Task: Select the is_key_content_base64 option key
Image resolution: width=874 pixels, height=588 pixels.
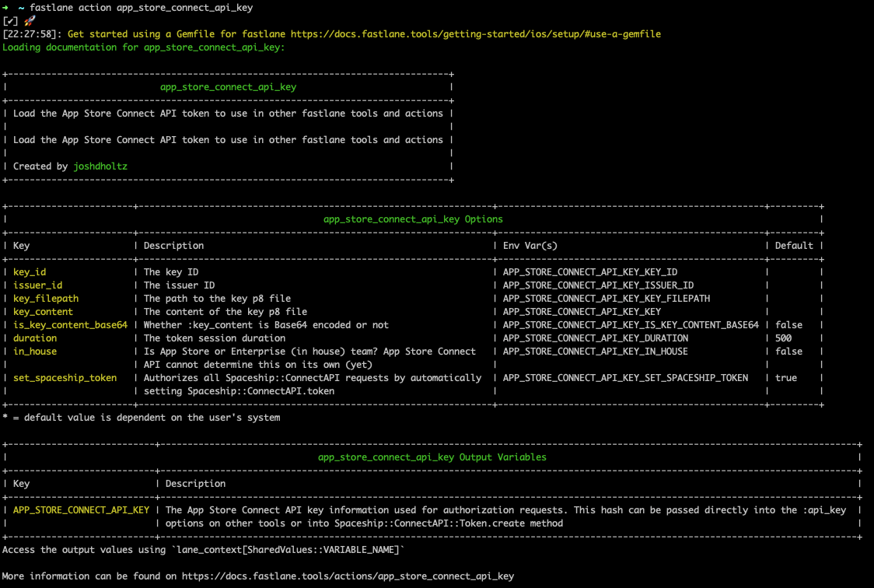Action: click(70, 325)
